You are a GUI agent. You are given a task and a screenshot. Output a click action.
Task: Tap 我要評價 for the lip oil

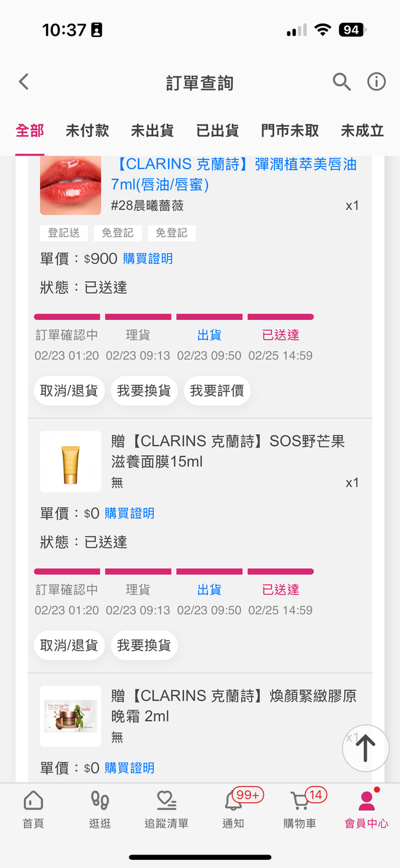pyautogui.click(x=217, y=391)
